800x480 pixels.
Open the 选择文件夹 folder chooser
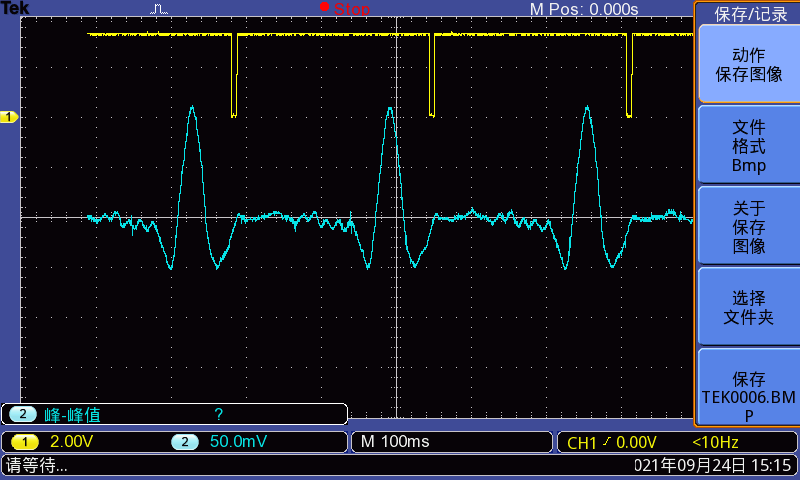coord(748,307)
